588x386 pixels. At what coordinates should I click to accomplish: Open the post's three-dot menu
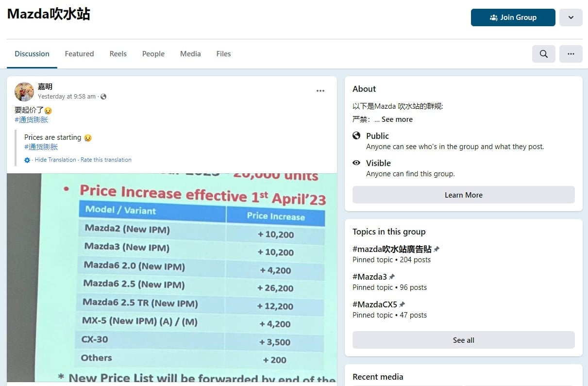(x=320, y=91)
